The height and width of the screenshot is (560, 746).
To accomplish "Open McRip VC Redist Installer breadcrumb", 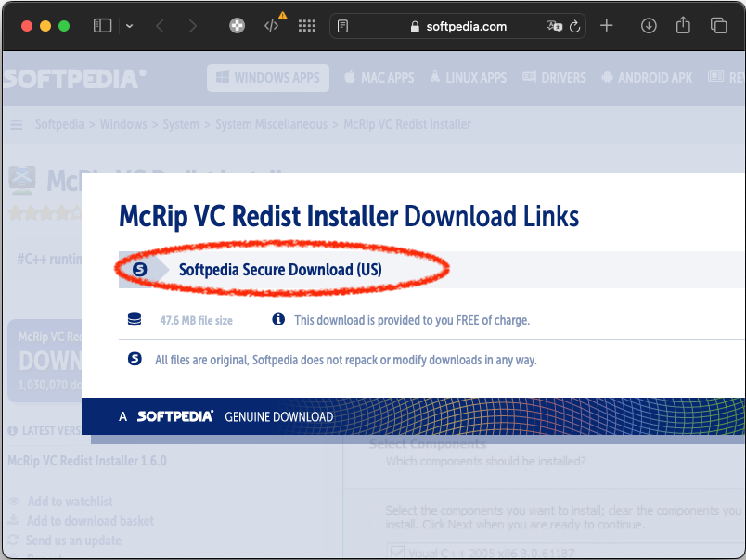I will click(x=407, y=124).
